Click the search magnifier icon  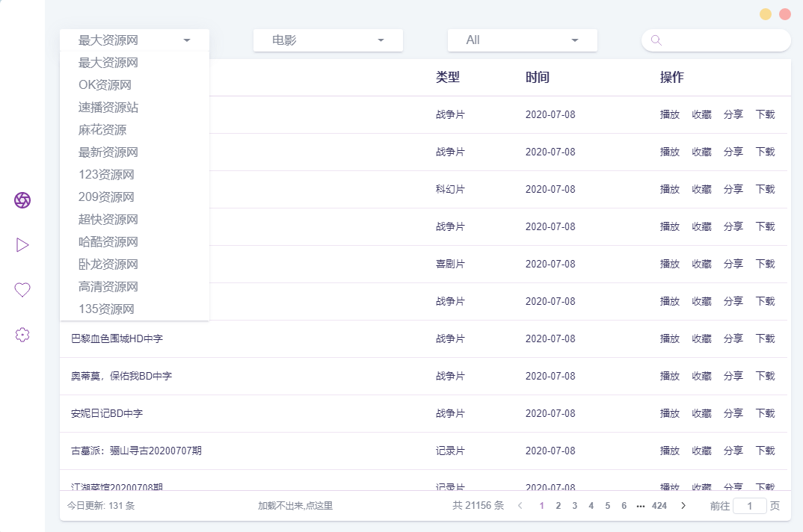656,40
